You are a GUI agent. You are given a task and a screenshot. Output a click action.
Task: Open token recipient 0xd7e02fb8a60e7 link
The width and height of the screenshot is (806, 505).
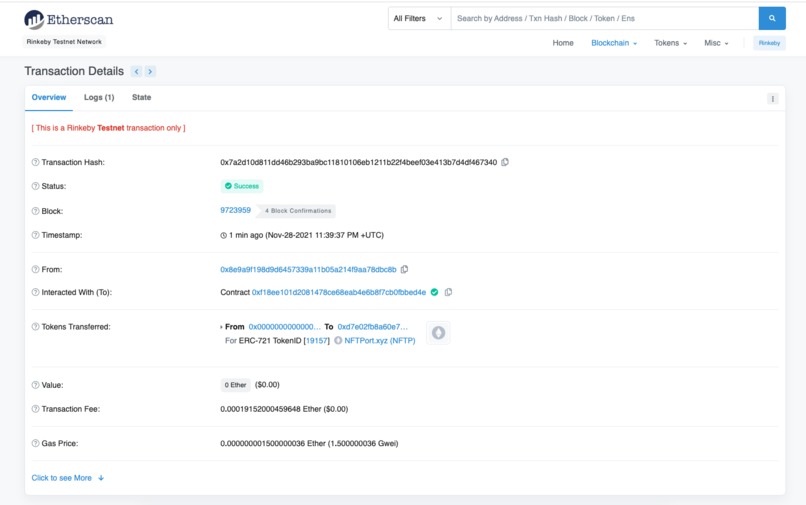tap(373, 327)
